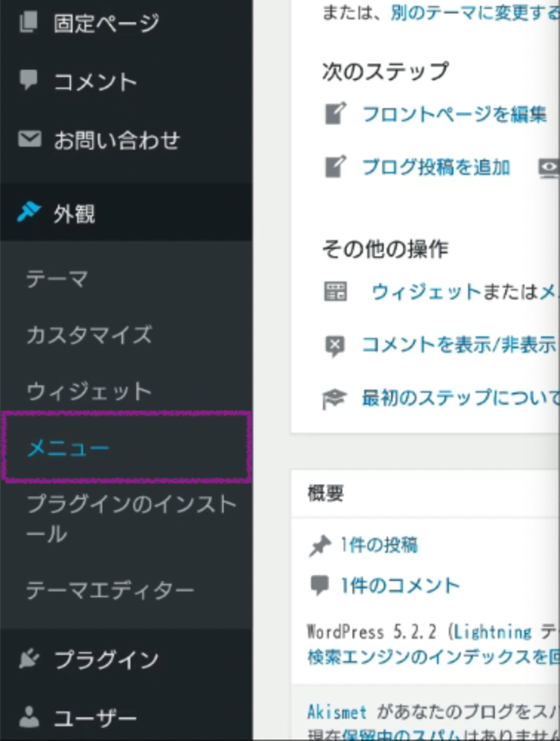Viewport: 560px width, 741px height.
Task: Click the ユーザー person icon
Action: (x=29, y=717)
